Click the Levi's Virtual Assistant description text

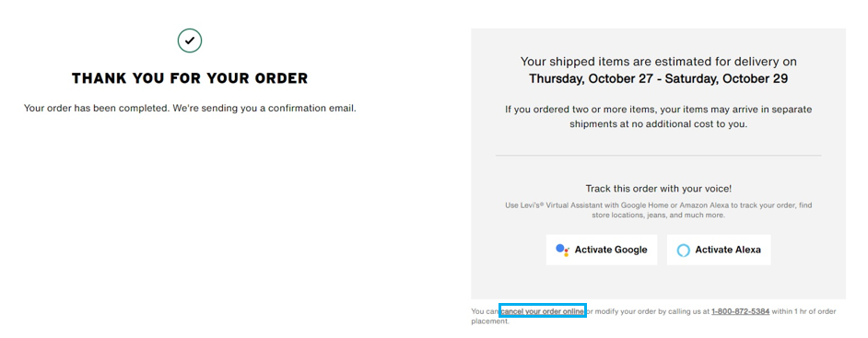click(658, 210)
